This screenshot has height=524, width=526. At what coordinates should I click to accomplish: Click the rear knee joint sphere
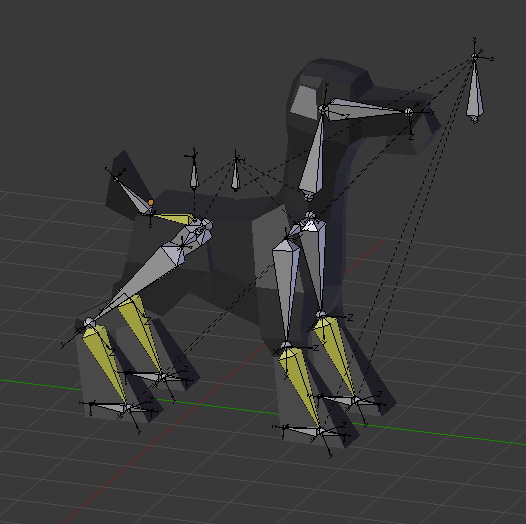click(89, 323)
